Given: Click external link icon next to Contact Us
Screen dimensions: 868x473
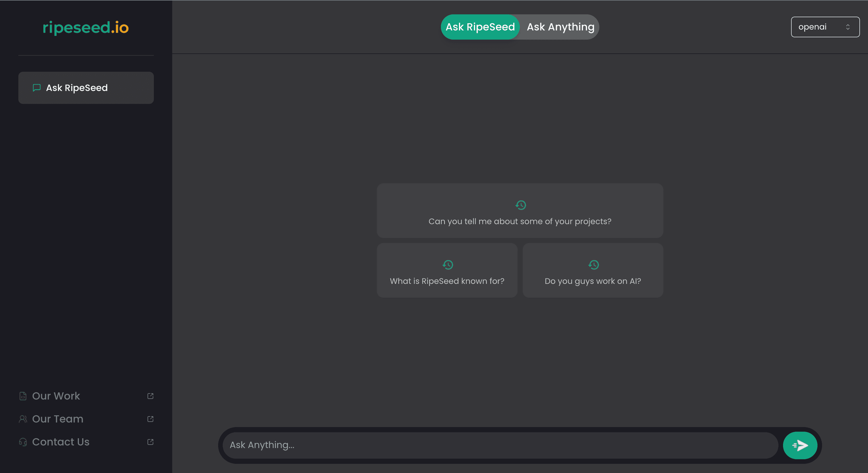Looking at the screenshot, I should tap(150, 442).
